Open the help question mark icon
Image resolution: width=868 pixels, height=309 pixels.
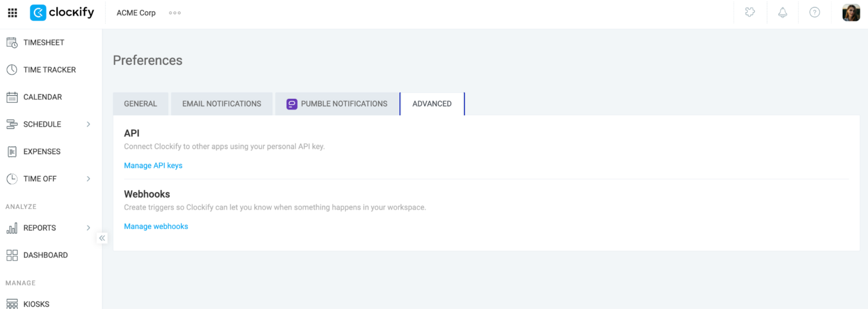click(x=814, y=12)
